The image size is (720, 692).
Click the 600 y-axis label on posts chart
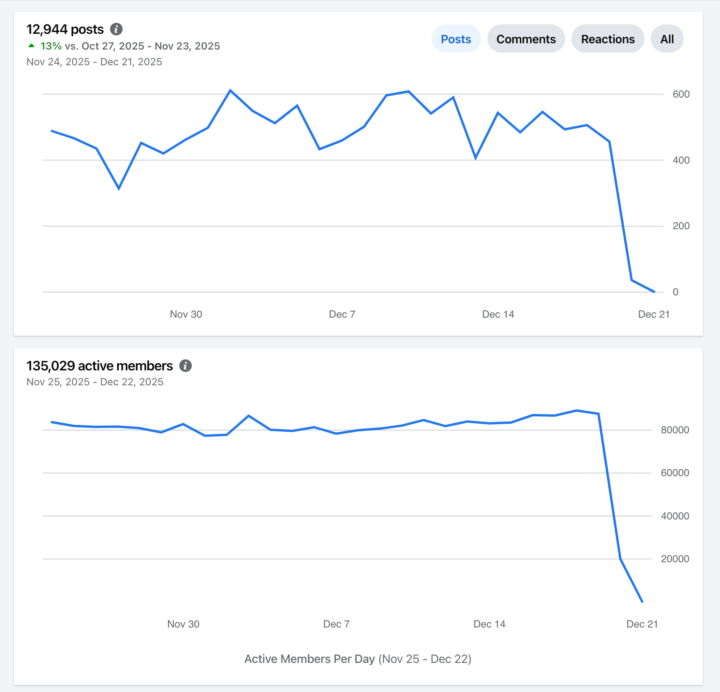pos(681,94)
